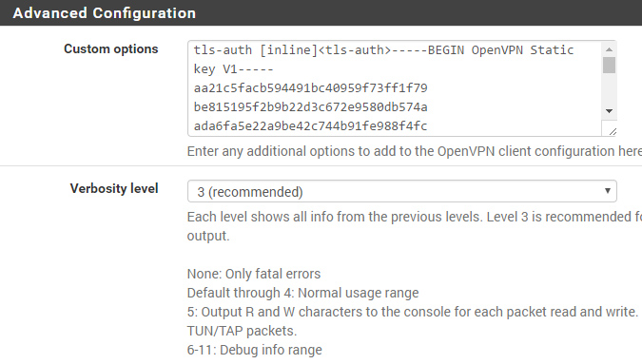Click the Verbosity level field label

point(114,188)
